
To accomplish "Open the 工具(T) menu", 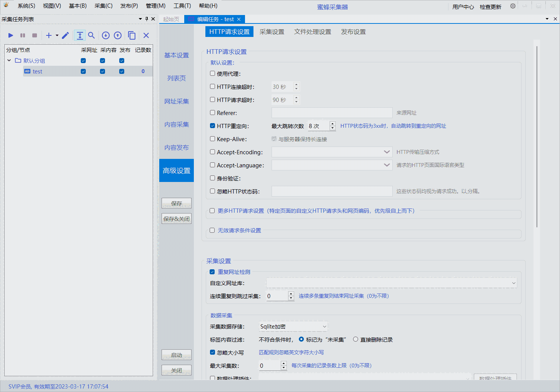I will click(x=182, y=5).
